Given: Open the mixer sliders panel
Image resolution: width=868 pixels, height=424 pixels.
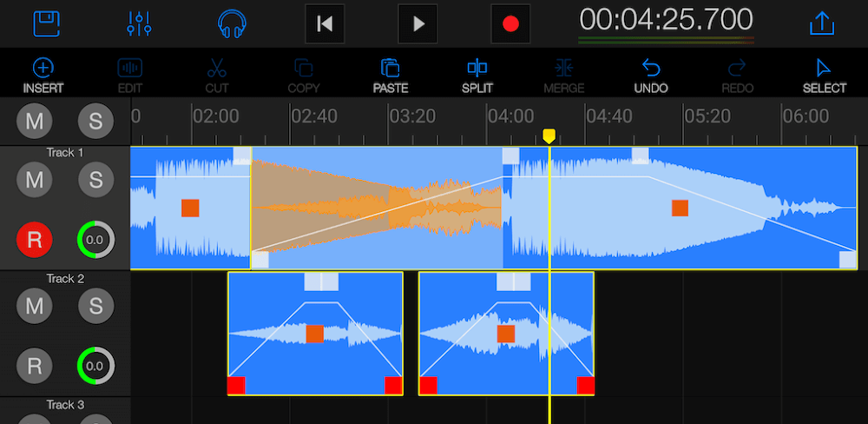Looking at the screenshot, I should 139,23.
